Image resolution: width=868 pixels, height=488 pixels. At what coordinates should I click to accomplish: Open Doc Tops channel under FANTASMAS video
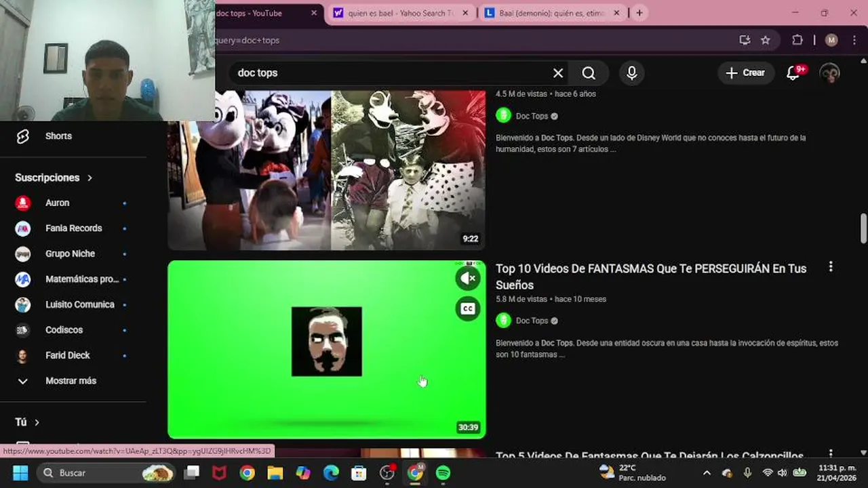pos(532,321)
